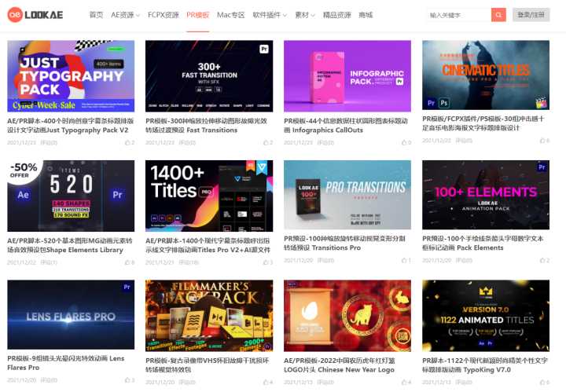
Task: Click like icon under Chinese New Year Logo post
Action: tap(404, 383)
